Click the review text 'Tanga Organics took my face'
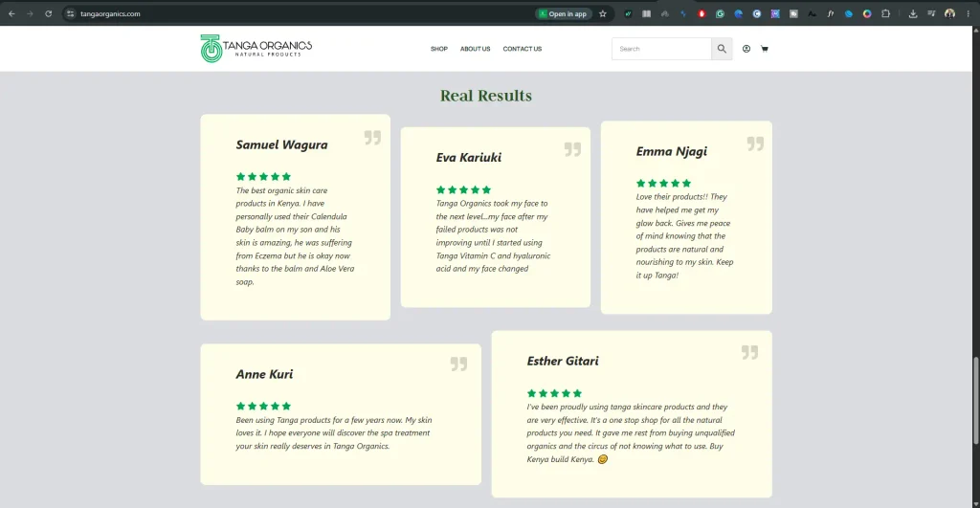Image resolution: width=980 pixels, height=508 pixels. coord(492,204)
